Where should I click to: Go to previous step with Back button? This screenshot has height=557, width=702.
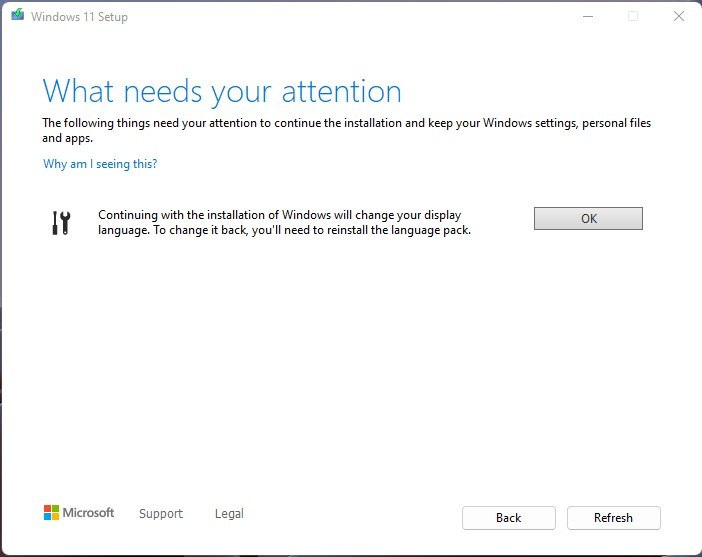click(x=509, y=518)
